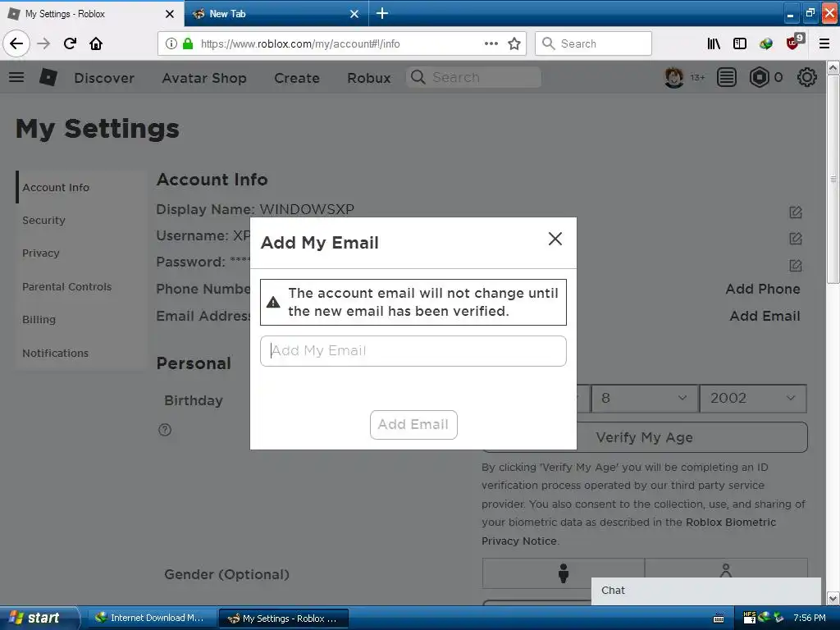Open the Firefox hamburger menu
Image resolution: width=840 pixels, height=630 pixels.
click(824, 43)
